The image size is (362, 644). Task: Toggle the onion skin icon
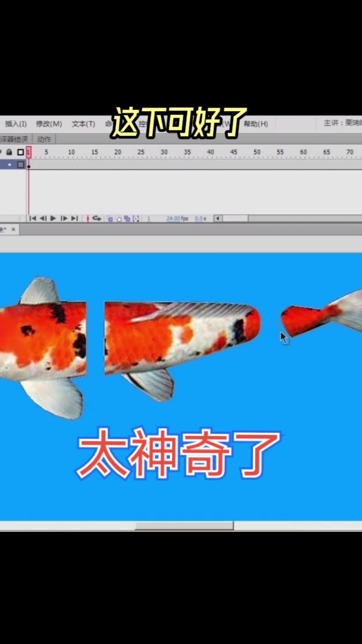click(110, 219)
